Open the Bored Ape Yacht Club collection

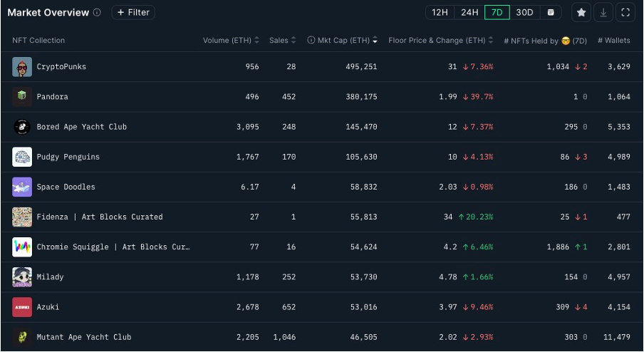[x=81, y=127]
